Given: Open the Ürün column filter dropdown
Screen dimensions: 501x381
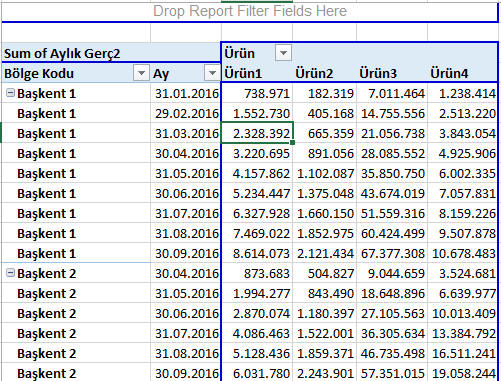Looking at the screenshot, I should tap(283, 53).
